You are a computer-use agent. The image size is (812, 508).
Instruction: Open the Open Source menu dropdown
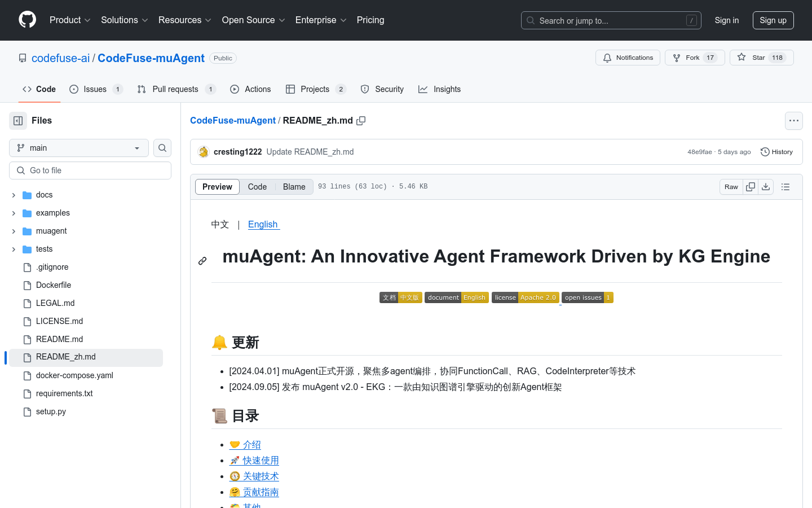click(254, 20)
